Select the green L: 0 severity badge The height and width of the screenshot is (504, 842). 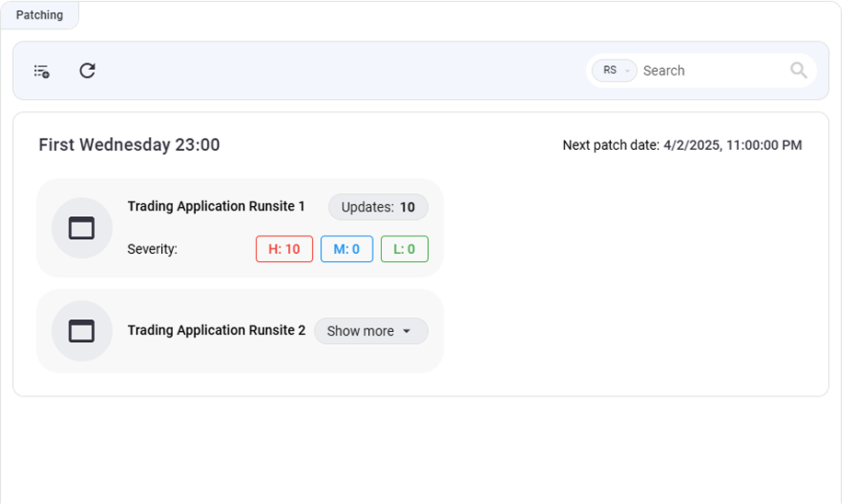(x=404, y=249)
